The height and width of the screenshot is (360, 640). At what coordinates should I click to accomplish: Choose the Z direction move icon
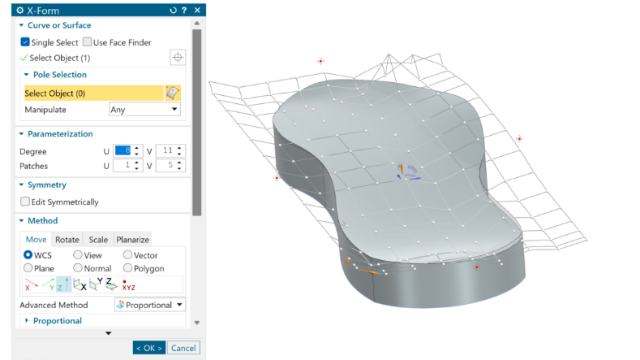(x=64, y=284)
